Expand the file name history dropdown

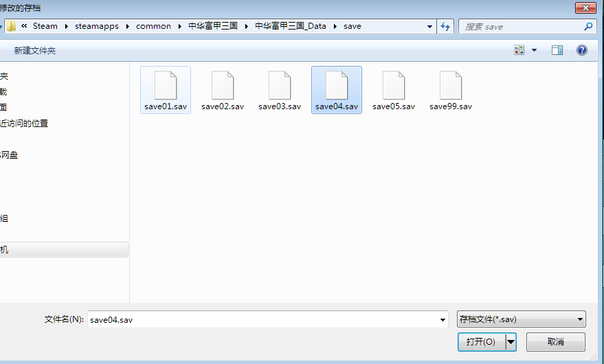443,320
